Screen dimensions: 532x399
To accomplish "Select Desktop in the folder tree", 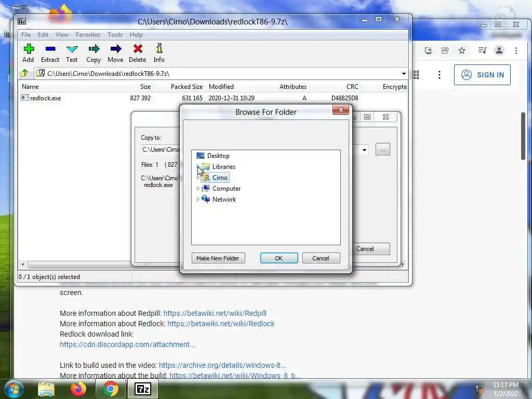I will [218, 156].
